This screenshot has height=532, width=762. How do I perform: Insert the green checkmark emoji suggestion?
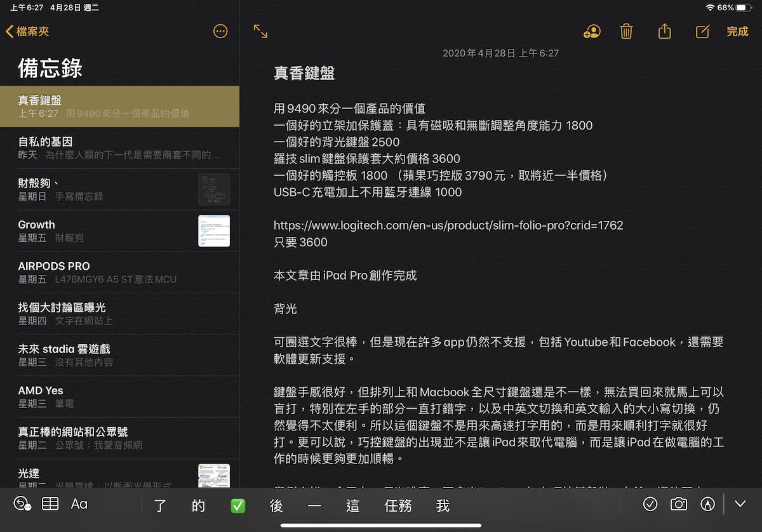coord(237,505)
